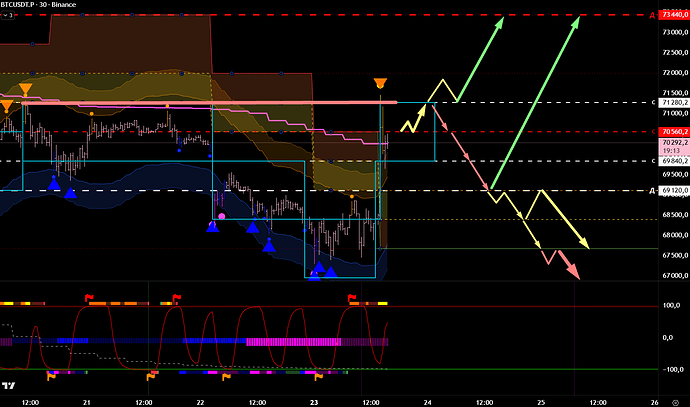
Task: Click the orange down-triangle signal at far left edge
Action: [x=6, y=104]
